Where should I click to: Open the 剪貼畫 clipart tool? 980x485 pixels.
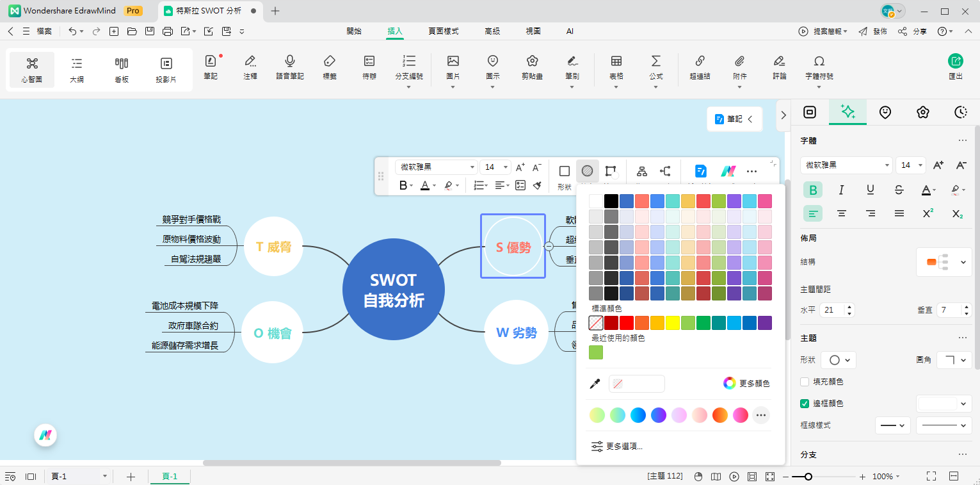click(532, 69)
